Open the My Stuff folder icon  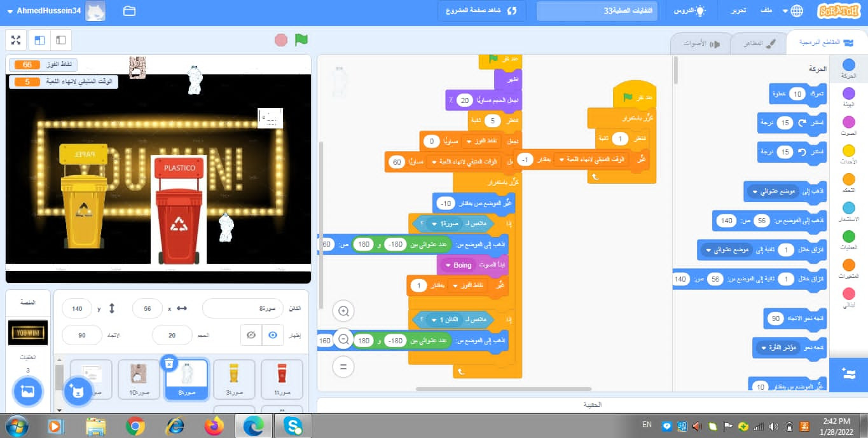tap(129, 11)
